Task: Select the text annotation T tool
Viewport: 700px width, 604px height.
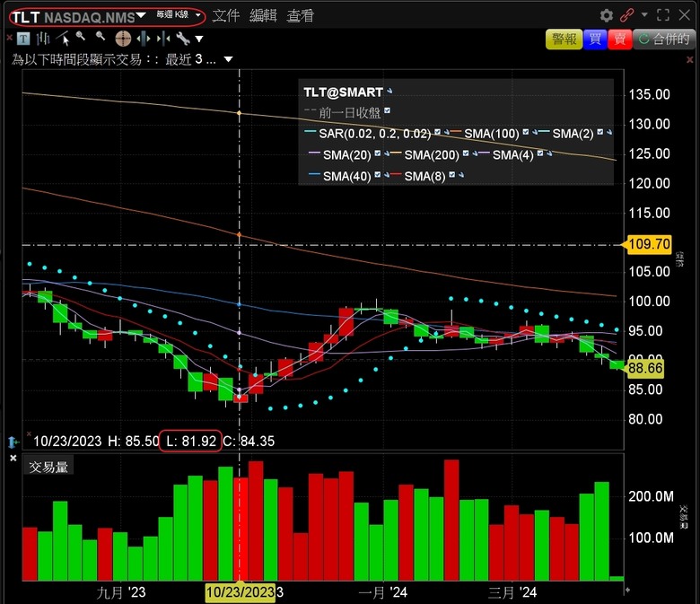Action: click(23, 39)
